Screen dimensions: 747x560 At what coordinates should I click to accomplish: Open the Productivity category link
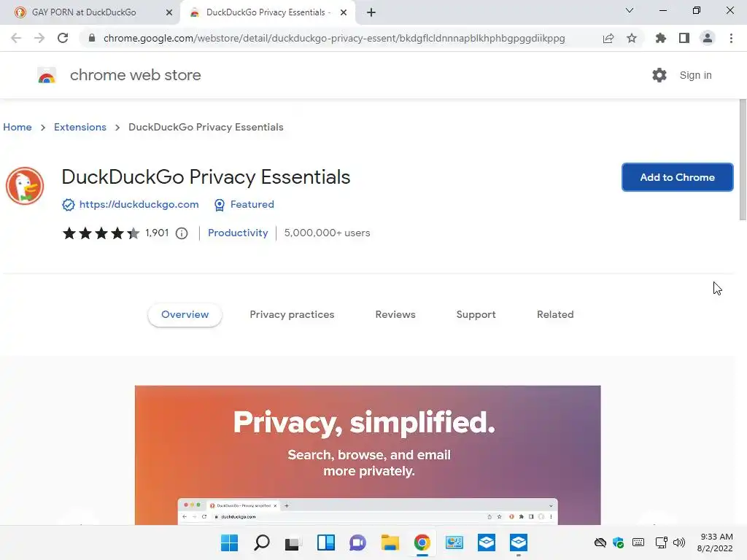point(238,233)
